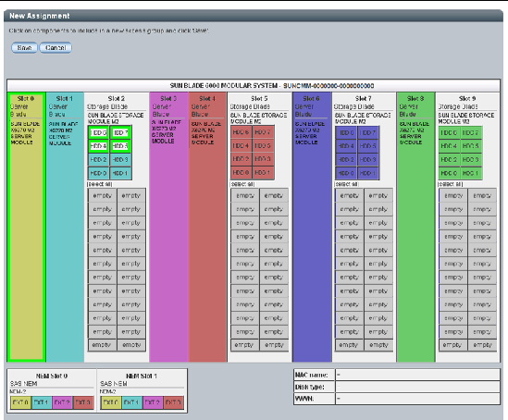Image resolution: width=508 pixels, height=420 pixels.
Task: Select the Slot 8 server blade
Action: coord(416,227)
